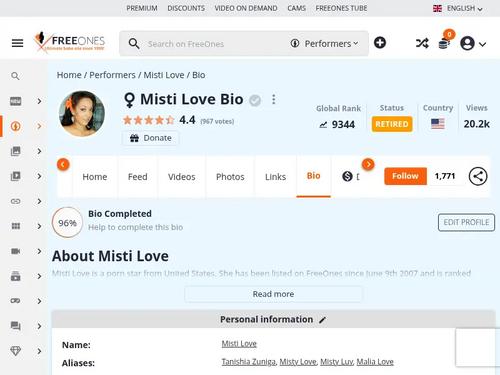Click the sidebar chat forum icon

coord(16,326)
